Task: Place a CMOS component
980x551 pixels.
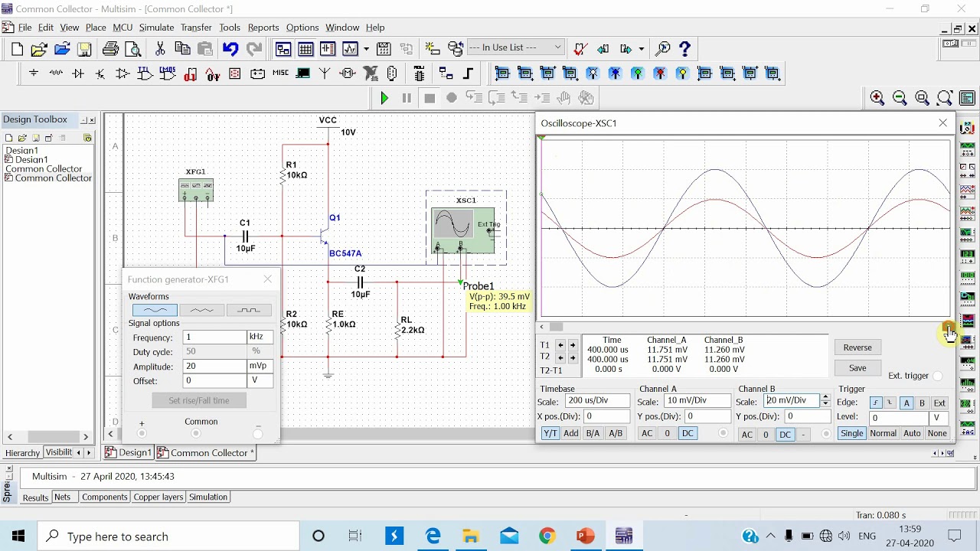Action: pos(168,73)
